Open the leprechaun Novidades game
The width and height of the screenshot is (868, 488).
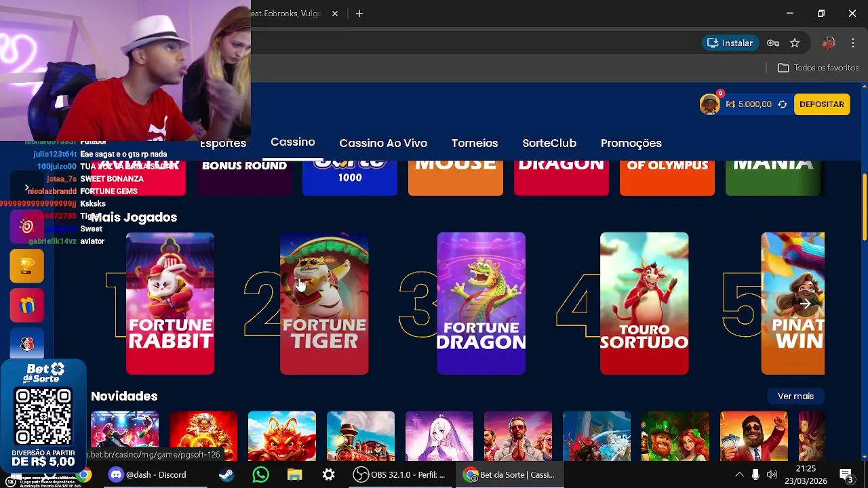(x=675, y=436)
